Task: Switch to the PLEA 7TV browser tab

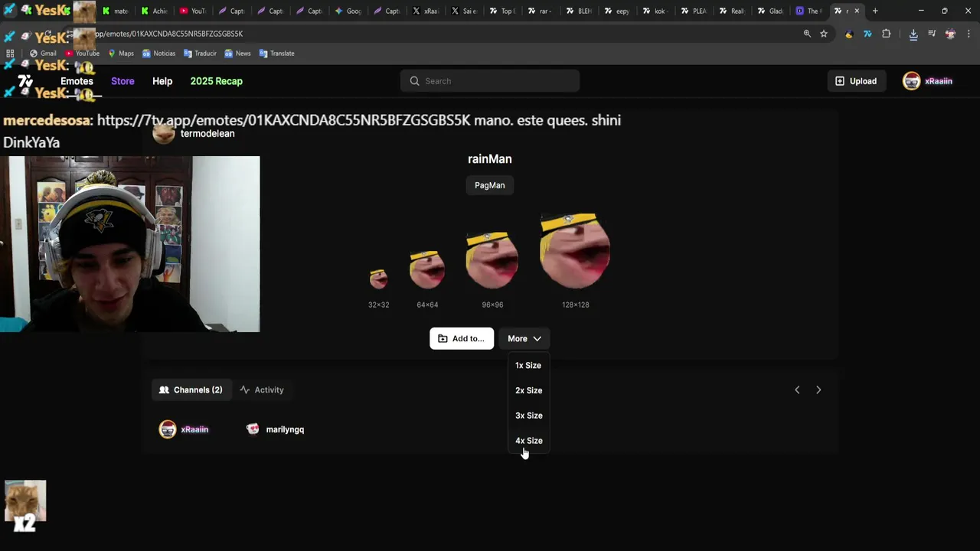Action: tap(694, 11)
